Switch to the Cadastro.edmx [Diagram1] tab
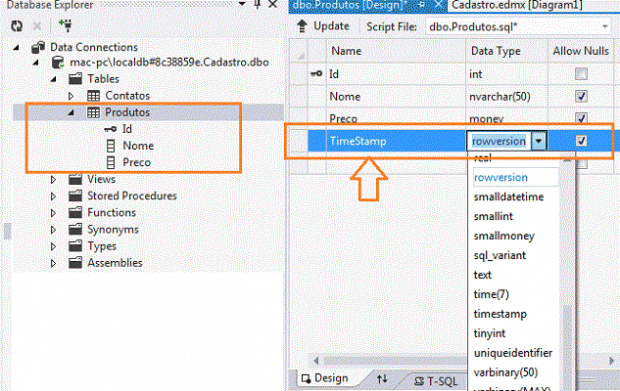The image size is (620, 391). coord(516,5)
